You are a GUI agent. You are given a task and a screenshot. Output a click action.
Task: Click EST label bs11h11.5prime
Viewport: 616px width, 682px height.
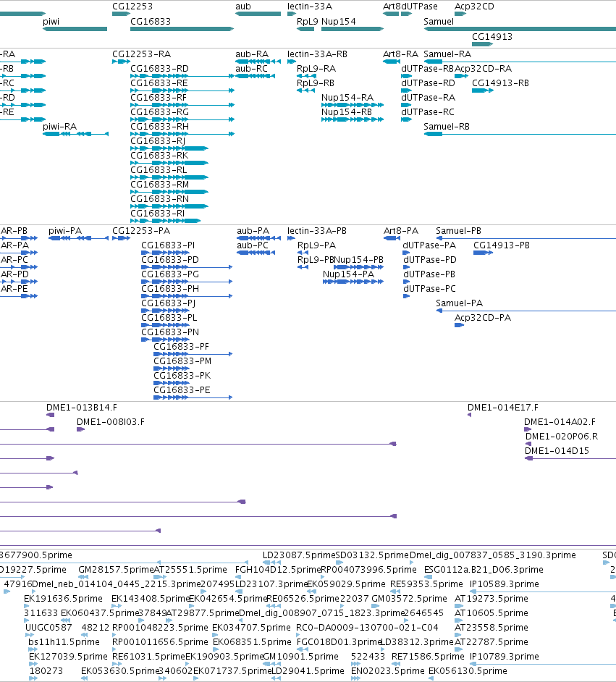coord(64,641)
